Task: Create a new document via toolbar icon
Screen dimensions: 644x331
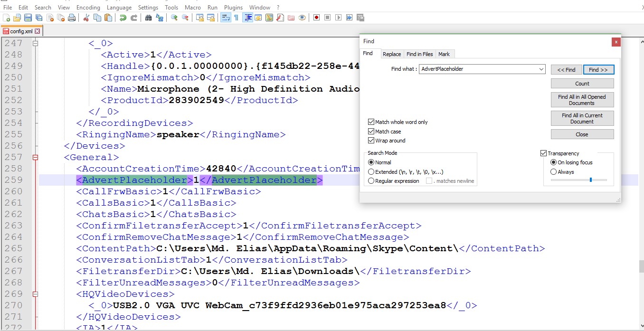Action: (6, 18)
